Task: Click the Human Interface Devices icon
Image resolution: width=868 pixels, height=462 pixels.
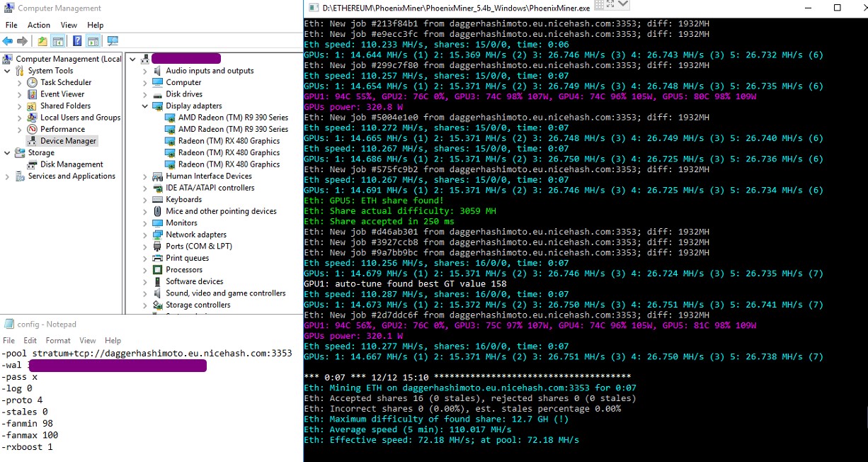Action: pos(158,176)
